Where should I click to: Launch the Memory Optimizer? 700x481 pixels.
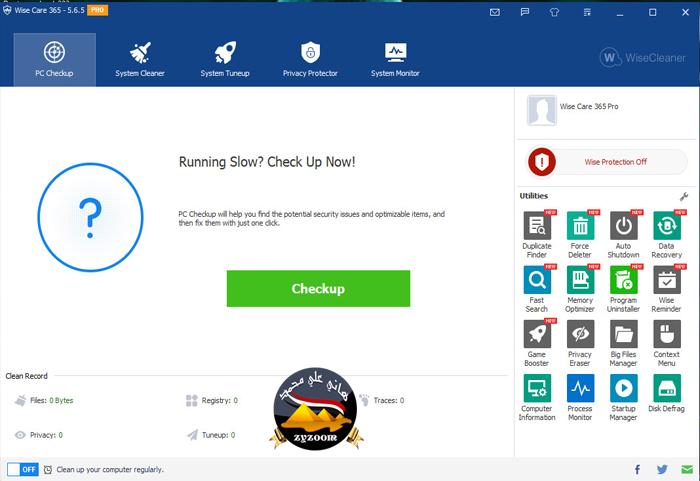pyautogui.click(x=580, y=289)
